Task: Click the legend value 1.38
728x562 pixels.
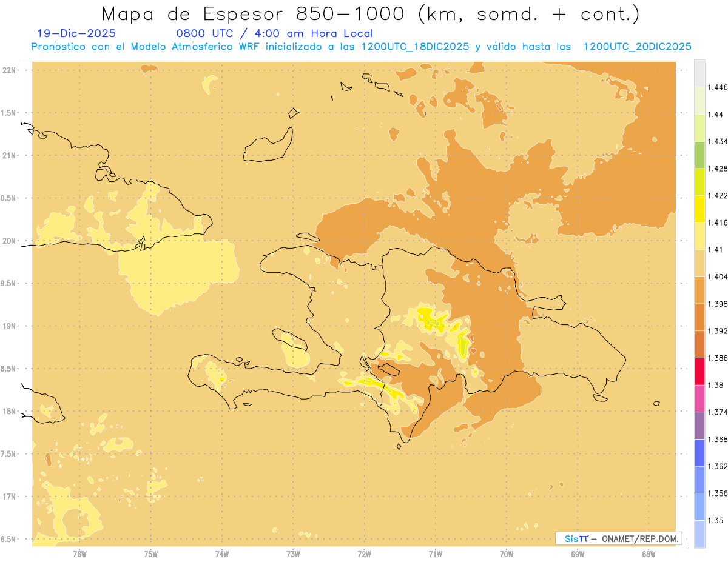Action: point(716,385)
